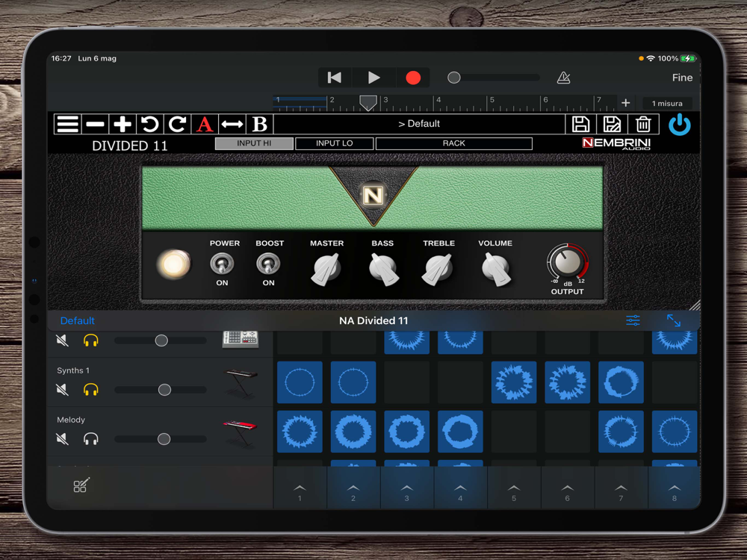Viewport: 747px width, 560px height.
Task: Click the plus preset button
Action: point(123,124)
